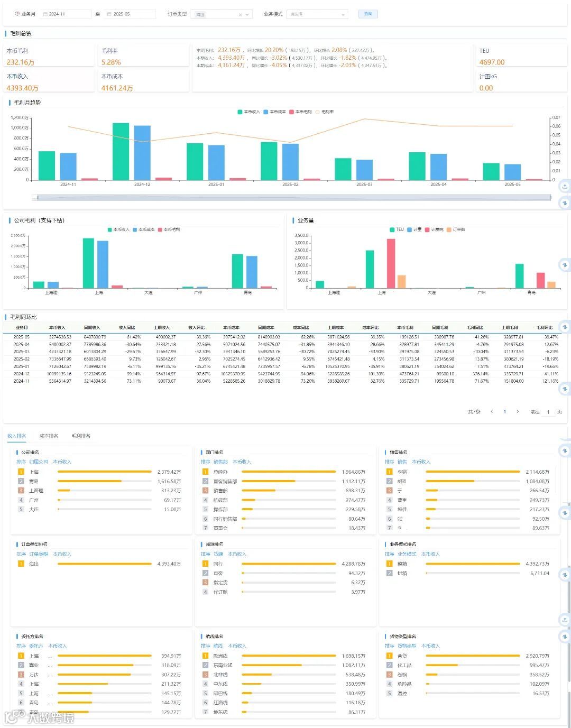The width and height of the screenshot is (571, 728).
Task: Toggle 本币收入 legend in 毛利月趋势 chart
Action: coord(249,112)
